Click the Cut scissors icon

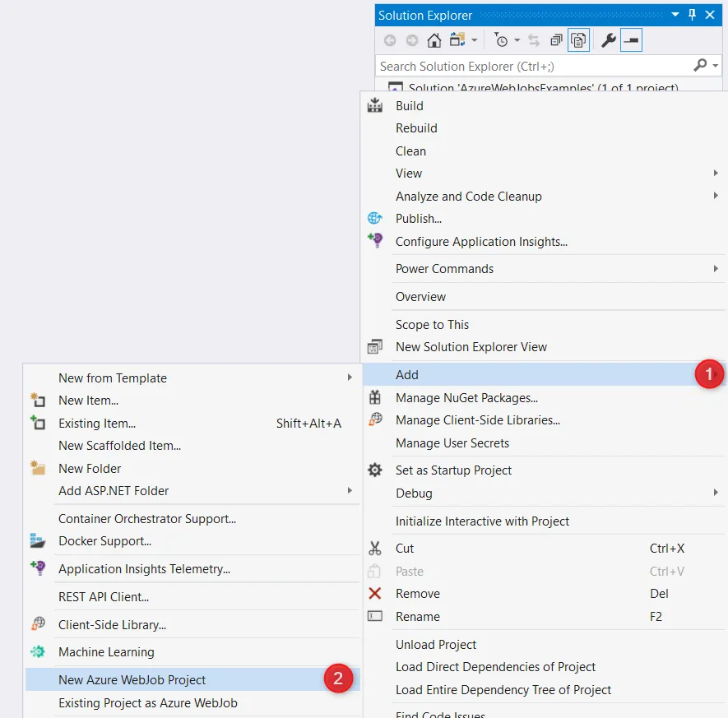tap(374, 548)
